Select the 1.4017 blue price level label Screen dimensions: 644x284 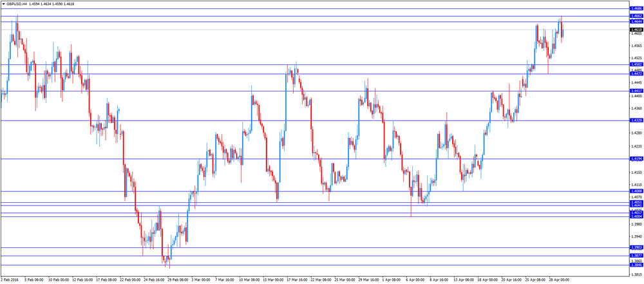tap(636, 213)
